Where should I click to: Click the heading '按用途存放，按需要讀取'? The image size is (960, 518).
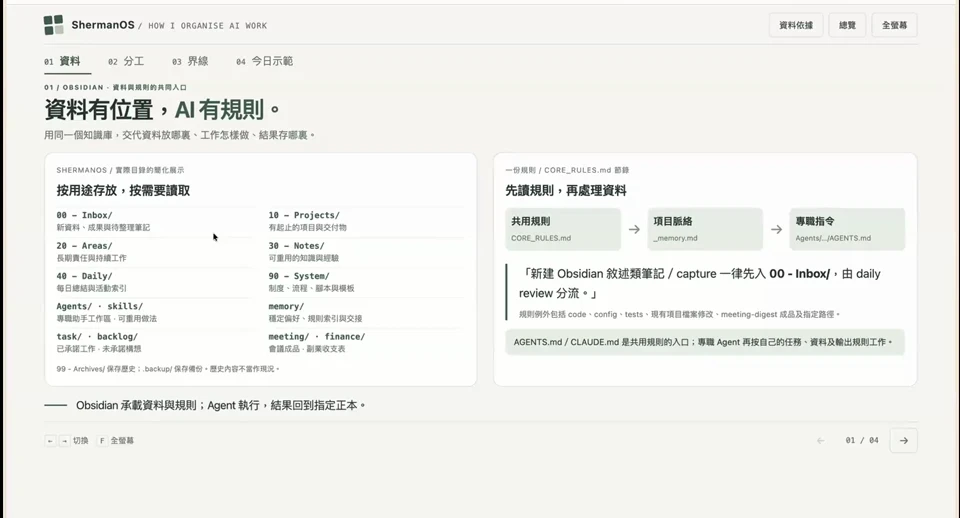123,190
